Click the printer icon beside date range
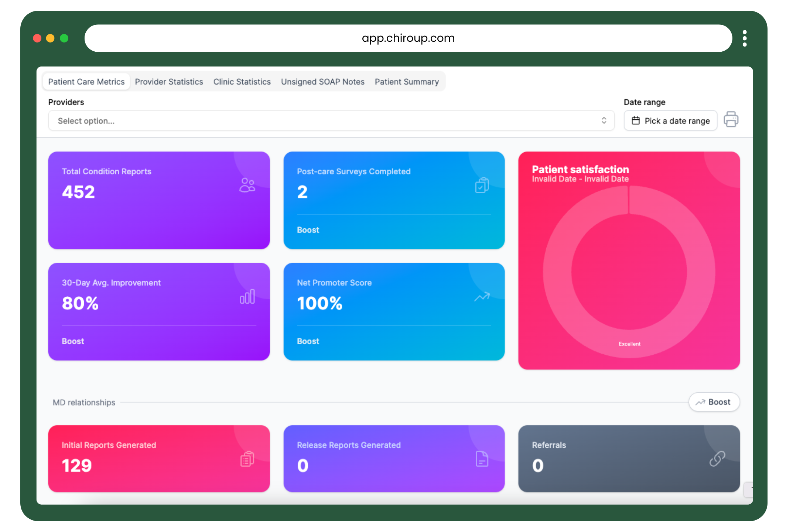The width and height of the screenshot is (786, 532). point(731,120)
